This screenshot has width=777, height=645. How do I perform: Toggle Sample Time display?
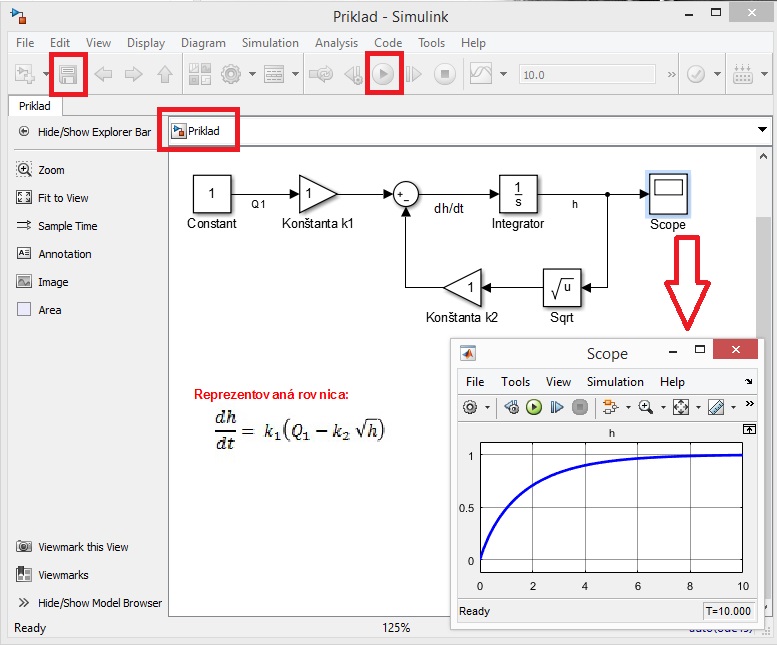56,226
